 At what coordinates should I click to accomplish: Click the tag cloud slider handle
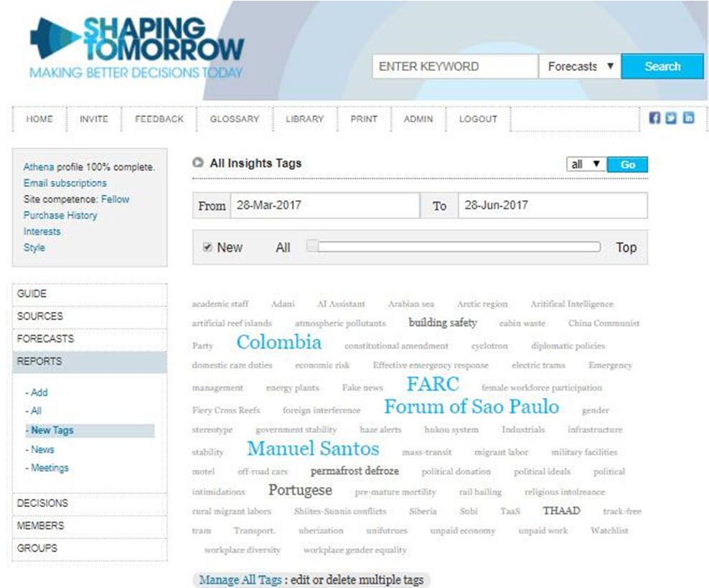click(312, 246)
